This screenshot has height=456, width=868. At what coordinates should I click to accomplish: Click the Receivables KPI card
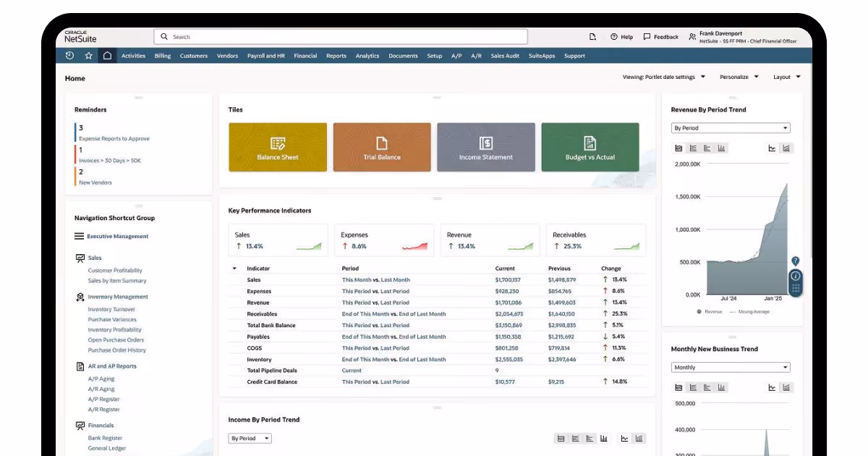(596, 240)
